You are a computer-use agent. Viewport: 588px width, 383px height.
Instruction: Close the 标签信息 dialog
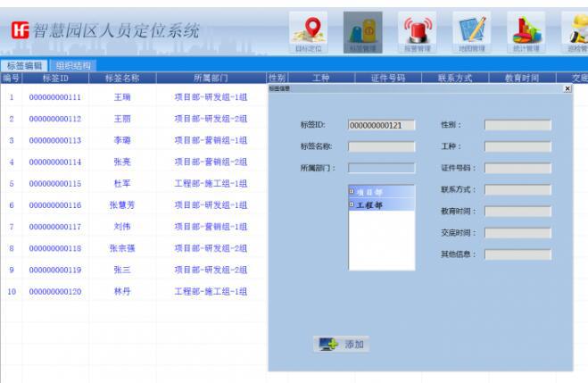pos(567,88)
